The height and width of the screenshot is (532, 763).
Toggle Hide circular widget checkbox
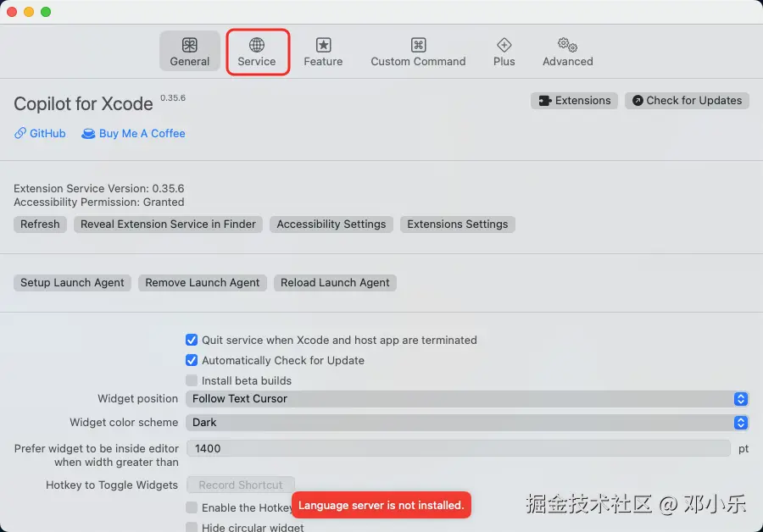tap(192, 527)
